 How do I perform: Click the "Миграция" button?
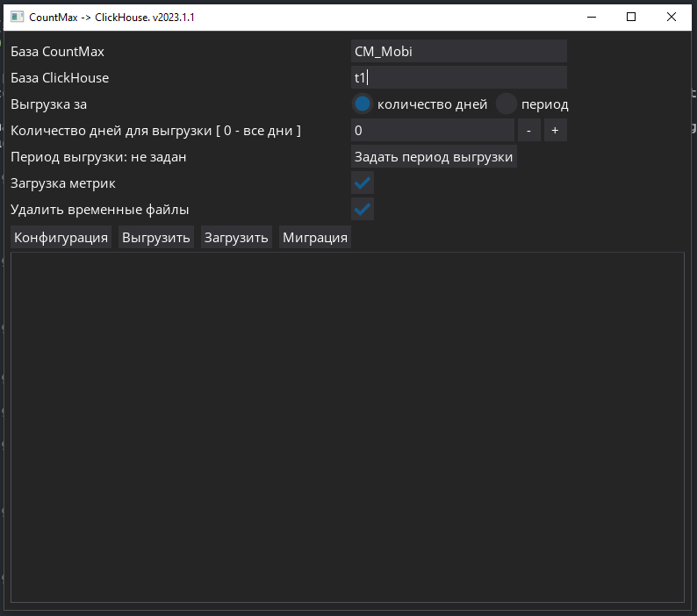pyautogui.click(x=315, y=237)
